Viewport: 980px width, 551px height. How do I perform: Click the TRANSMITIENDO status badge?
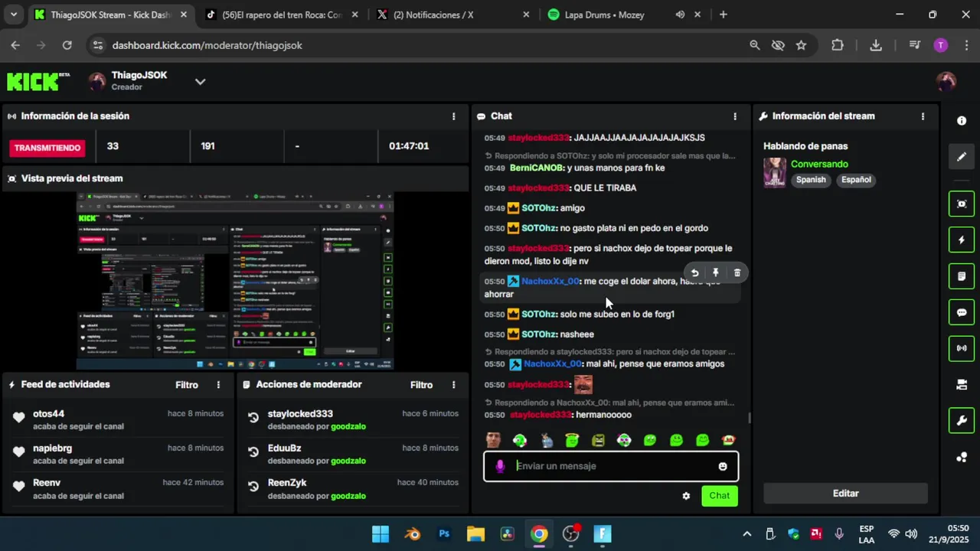coord(47,148)
